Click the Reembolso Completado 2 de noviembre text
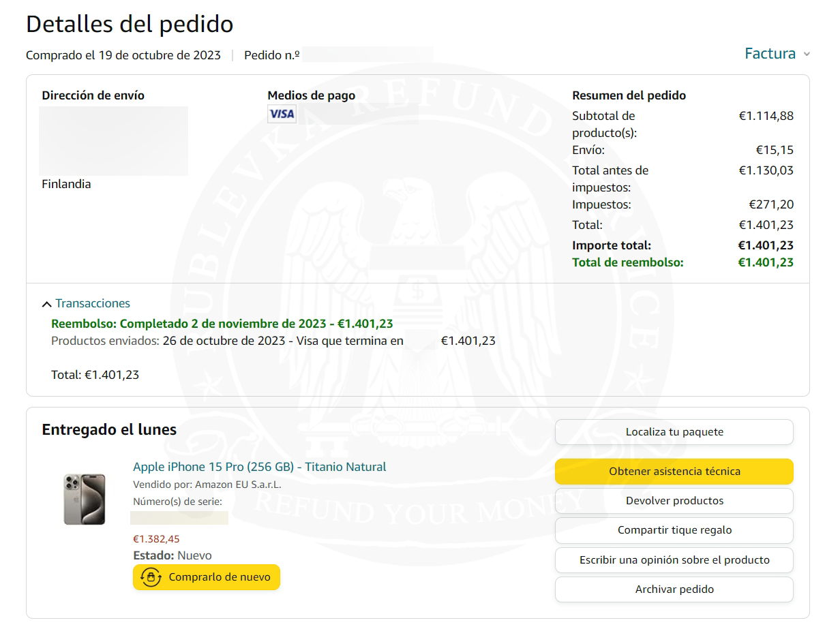 222,324
